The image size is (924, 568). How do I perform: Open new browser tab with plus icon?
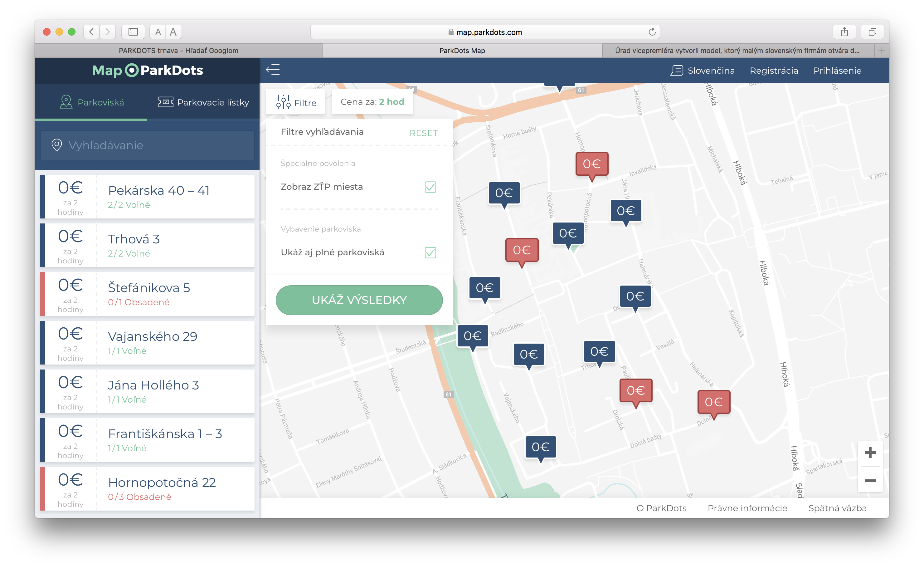point(882,51)
